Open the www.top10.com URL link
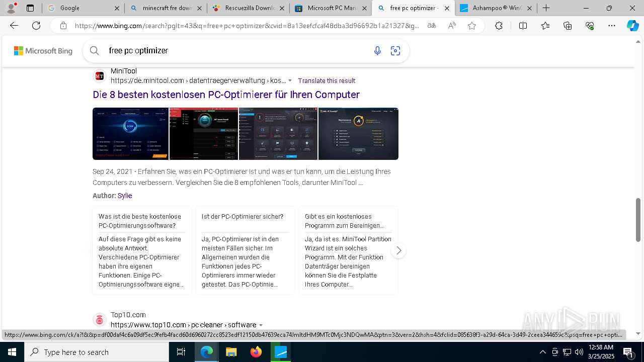Viewport: 644px width, 362px height. coord(183,325)
